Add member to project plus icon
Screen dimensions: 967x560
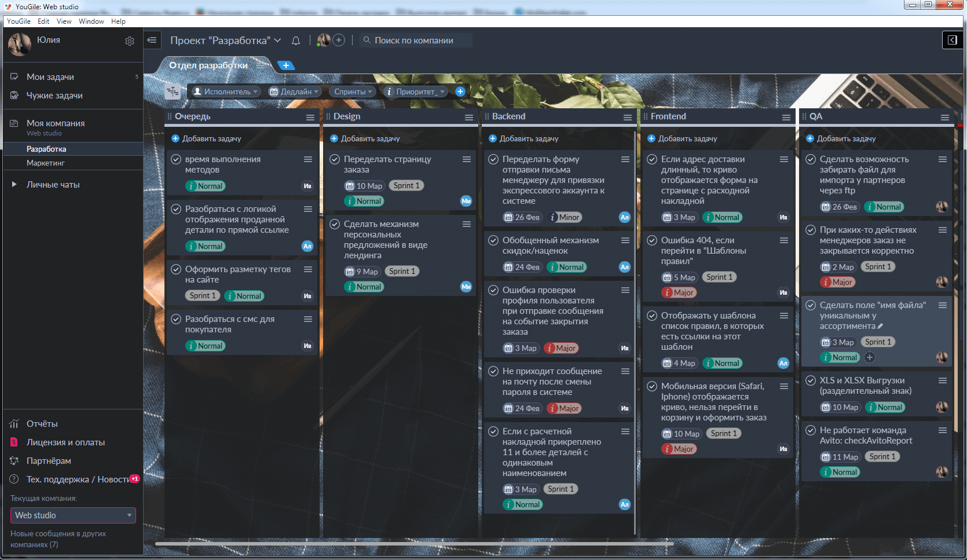(x=339, y=40)
